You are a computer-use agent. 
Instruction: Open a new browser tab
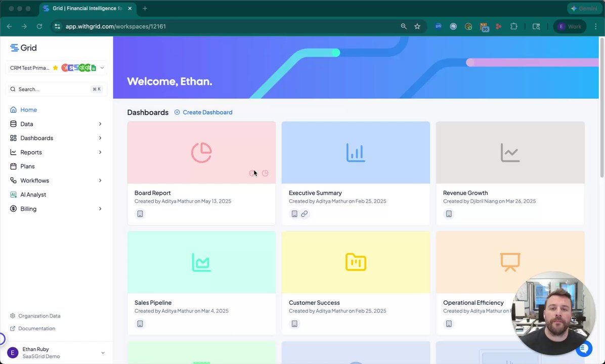tap(145, 8)
